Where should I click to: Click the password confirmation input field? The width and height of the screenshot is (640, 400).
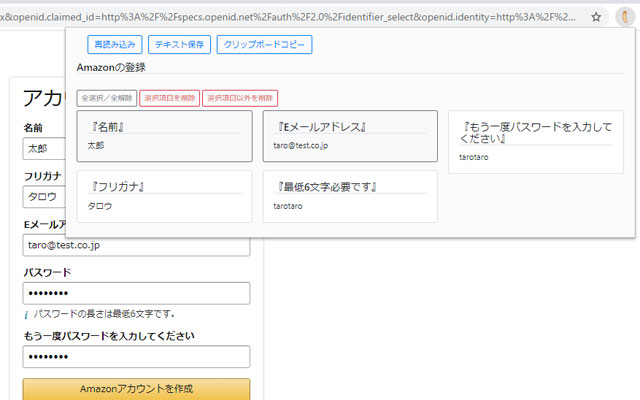(136, 357)
